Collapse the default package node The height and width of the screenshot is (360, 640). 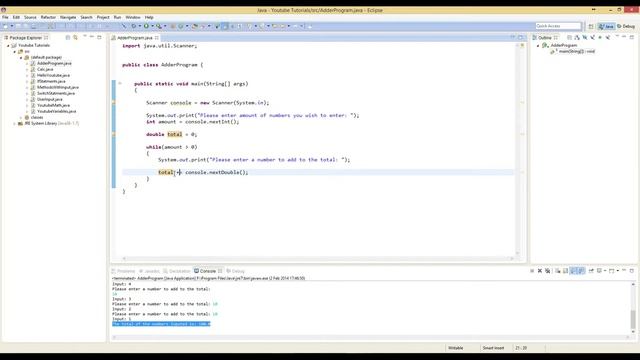pyautogui.click(x=21, y=58)
